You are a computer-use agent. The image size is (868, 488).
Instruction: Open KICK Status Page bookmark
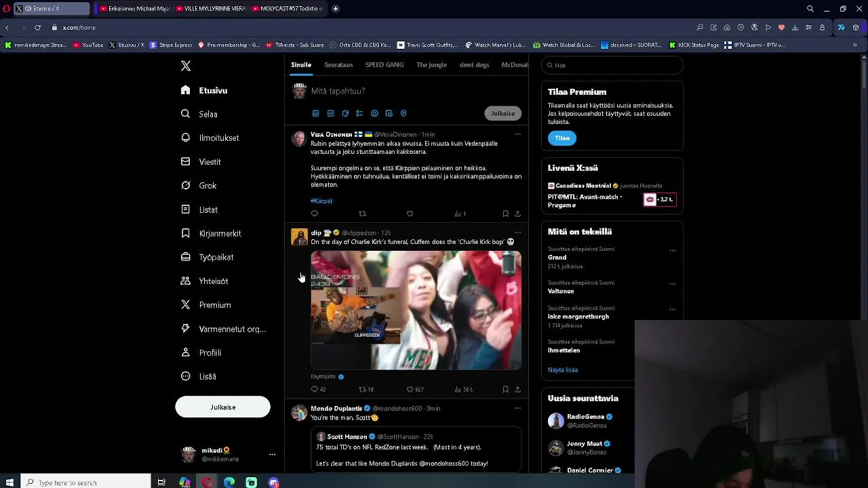coord(694,45)
